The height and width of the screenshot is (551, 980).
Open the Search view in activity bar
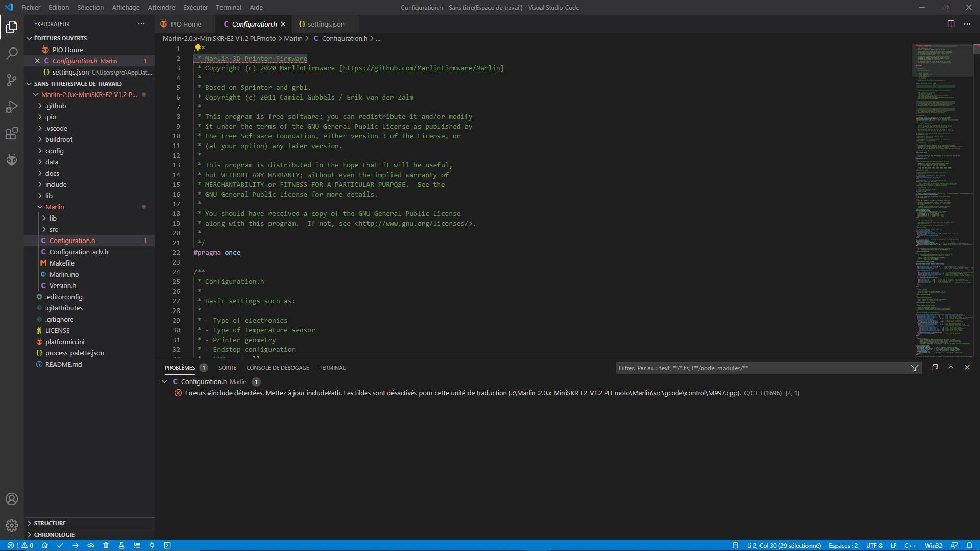tap(12, 54)
